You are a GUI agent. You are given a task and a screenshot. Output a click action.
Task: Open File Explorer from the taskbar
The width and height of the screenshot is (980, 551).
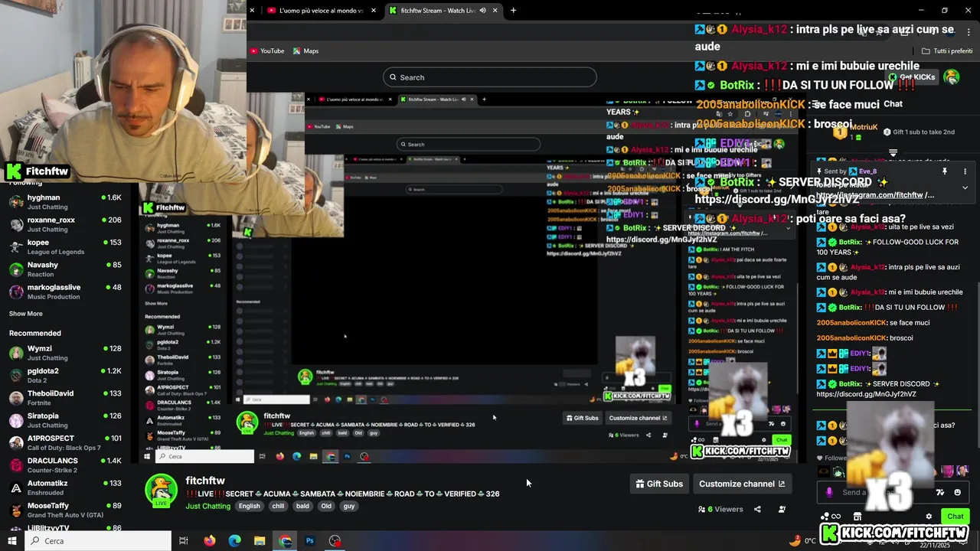[260, 541]
